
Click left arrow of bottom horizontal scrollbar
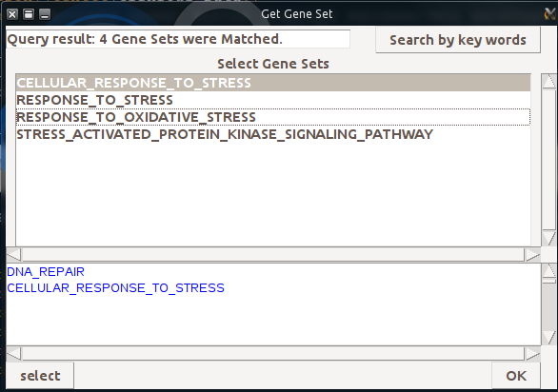pos(13,354)
